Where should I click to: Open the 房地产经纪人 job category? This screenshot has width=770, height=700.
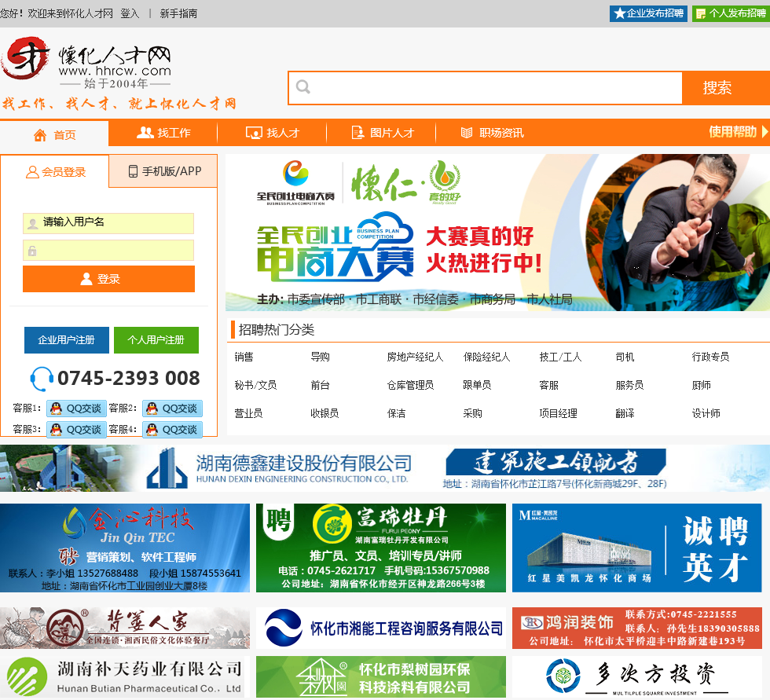(x=415, y=357)
